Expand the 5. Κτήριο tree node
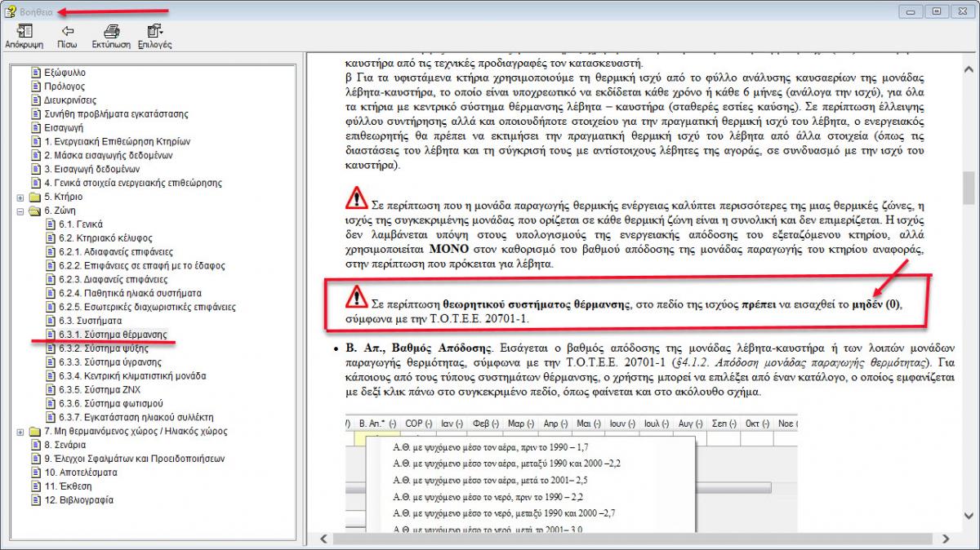Image resolution: width=980 pixels, height=550 pixels. click(20, 197)
